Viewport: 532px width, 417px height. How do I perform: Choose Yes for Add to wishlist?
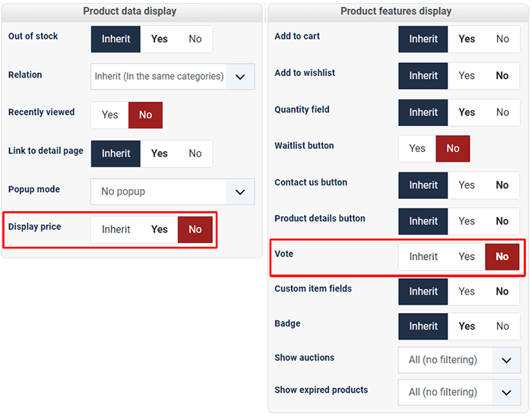click(x=467, y=76)
